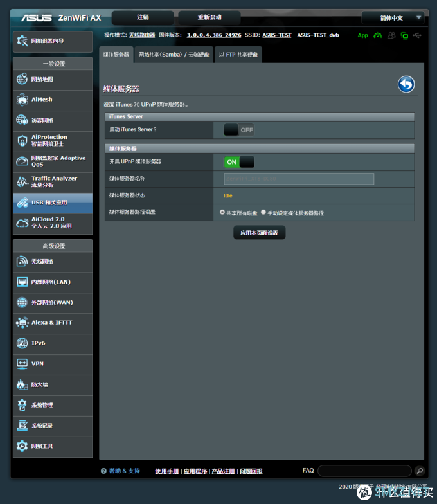
Task: Switch to the media server tab
Action: (x=116, y=55)
